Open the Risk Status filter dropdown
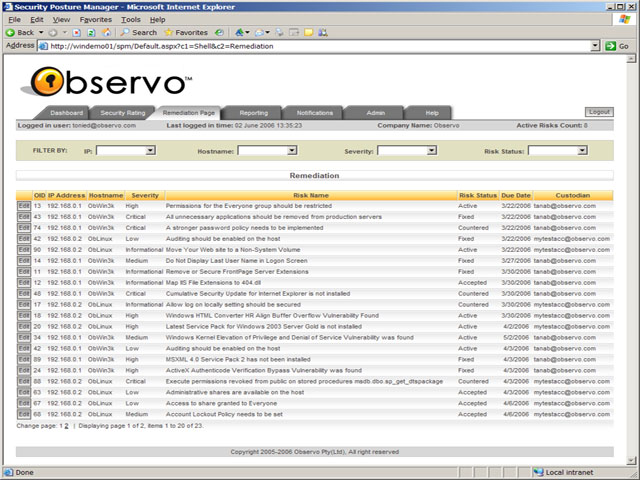The height and width of the screenshot is (480, 640). coord(582,151)
